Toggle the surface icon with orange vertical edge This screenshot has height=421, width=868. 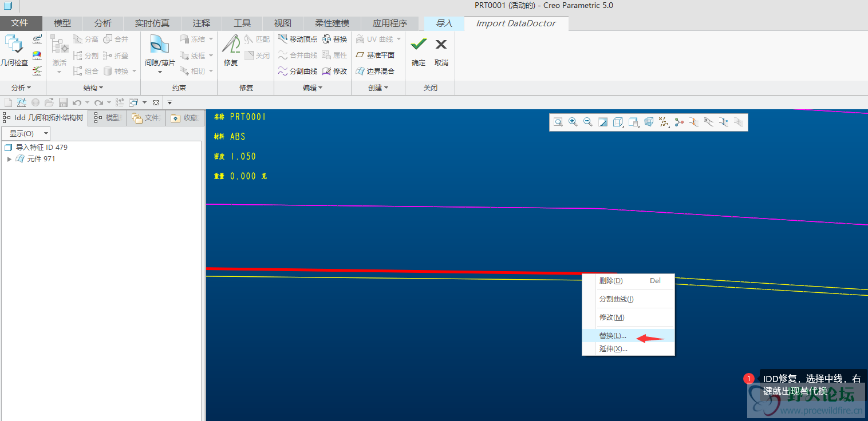click(694, 122)
